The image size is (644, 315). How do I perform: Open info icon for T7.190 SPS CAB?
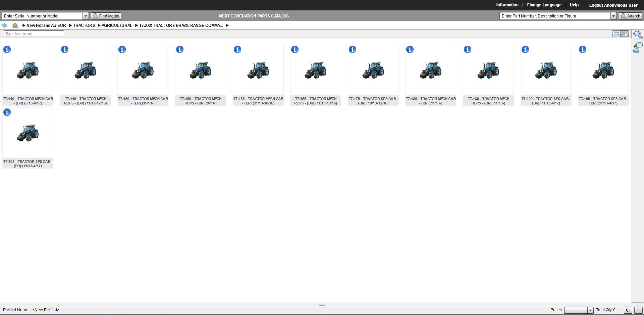525,50
